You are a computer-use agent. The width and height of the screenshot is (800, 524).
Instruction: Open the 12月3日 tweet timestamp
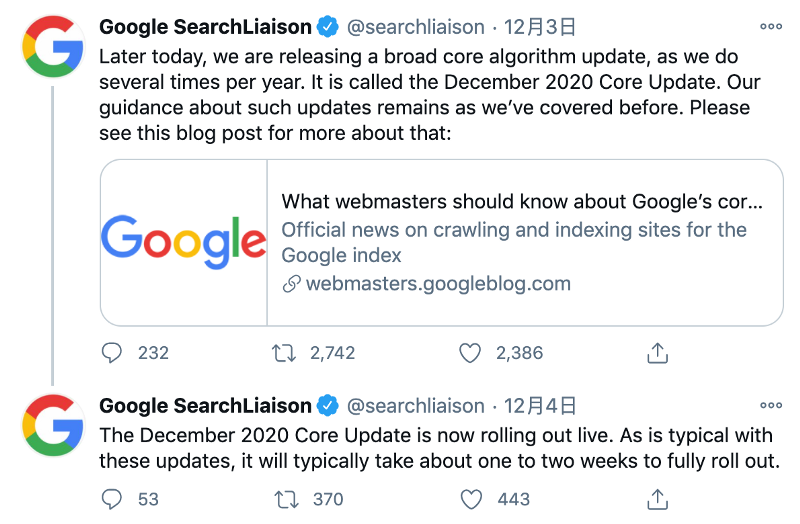coord(540,27)
